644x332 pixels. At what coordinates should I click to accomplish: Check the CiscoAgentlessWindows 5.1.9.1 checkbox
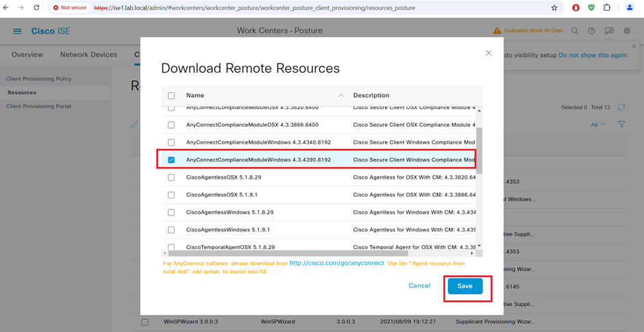tap(171, 230)
